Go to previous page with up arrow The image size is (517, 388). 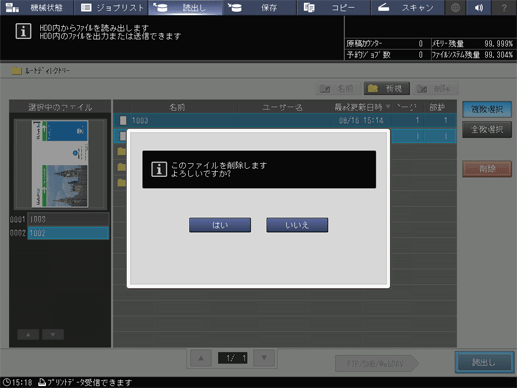pos(201,358)
